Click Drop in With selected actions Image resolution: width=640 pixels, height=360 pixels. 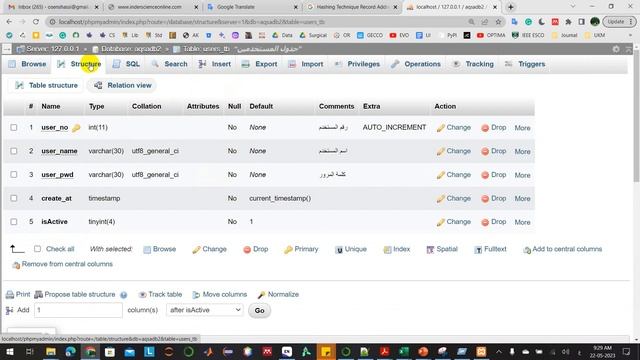point(256,249)
